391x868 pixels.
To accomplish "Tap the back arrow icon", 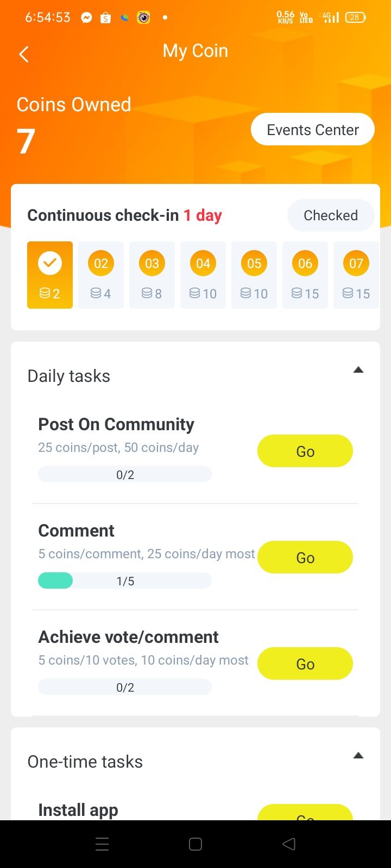I will click(x=24, y=54).
